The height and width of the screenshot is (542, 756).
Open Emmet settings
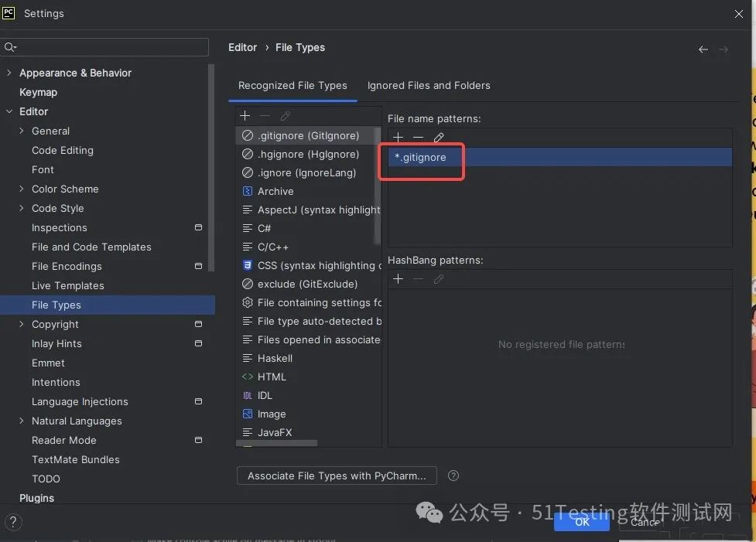(48, 363)
